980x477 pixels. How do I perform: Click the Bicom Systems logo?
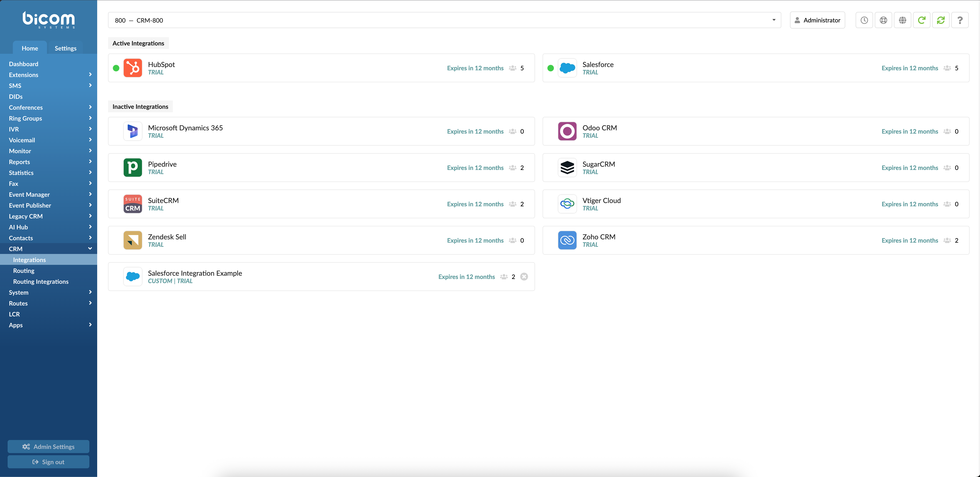pos(49,20)
